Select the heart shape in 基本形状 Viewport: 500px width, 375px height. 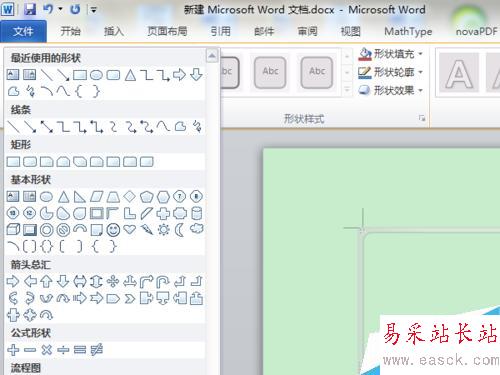(130, 230)
